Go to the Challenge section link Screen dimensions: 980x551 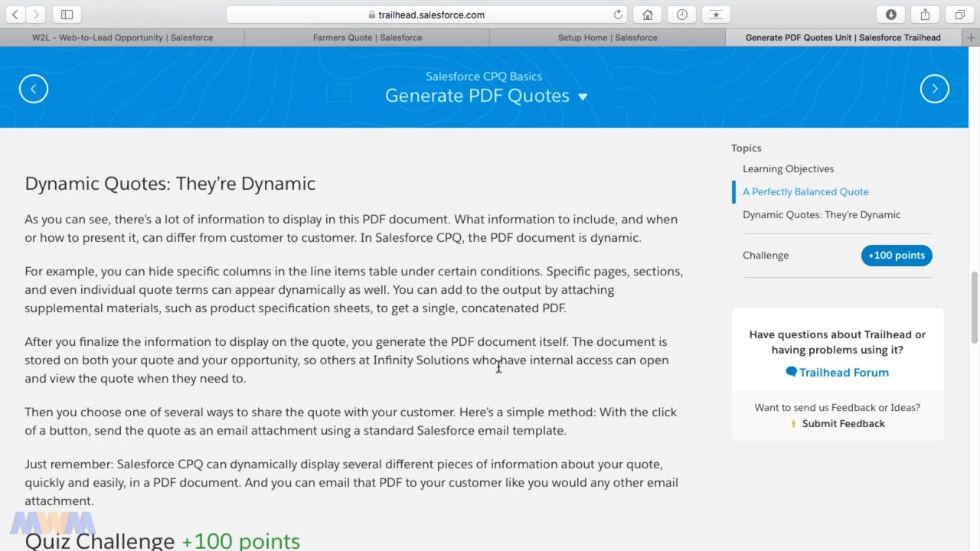[766, 255]
